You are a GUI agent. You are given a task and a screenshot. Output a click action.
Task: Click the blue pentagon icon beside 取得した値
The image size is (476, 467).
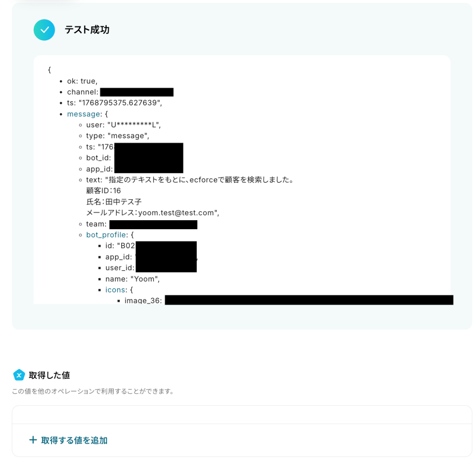point(19,375)
